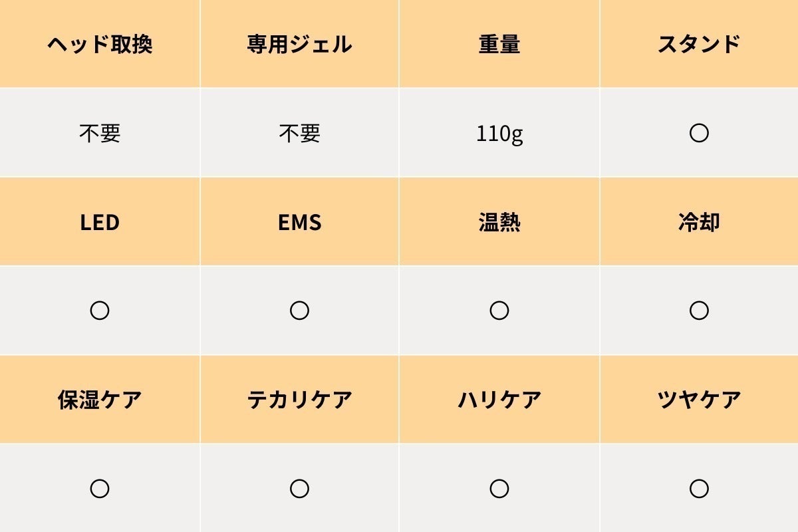This screenshot has width=798, height=532.
Task: Select the EMS header text
Action: click(299, 223)
